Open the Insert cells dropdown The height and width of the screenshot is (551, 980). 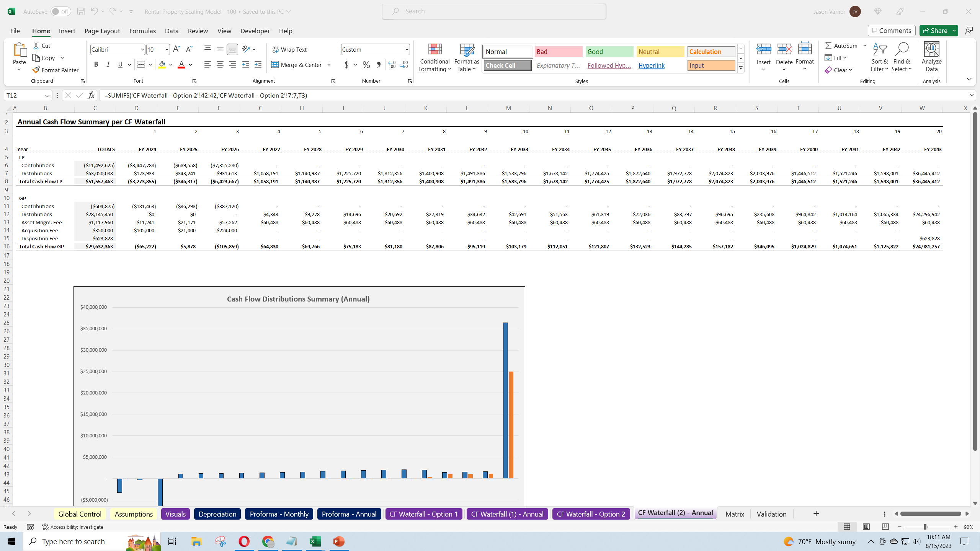pos(763,69)
